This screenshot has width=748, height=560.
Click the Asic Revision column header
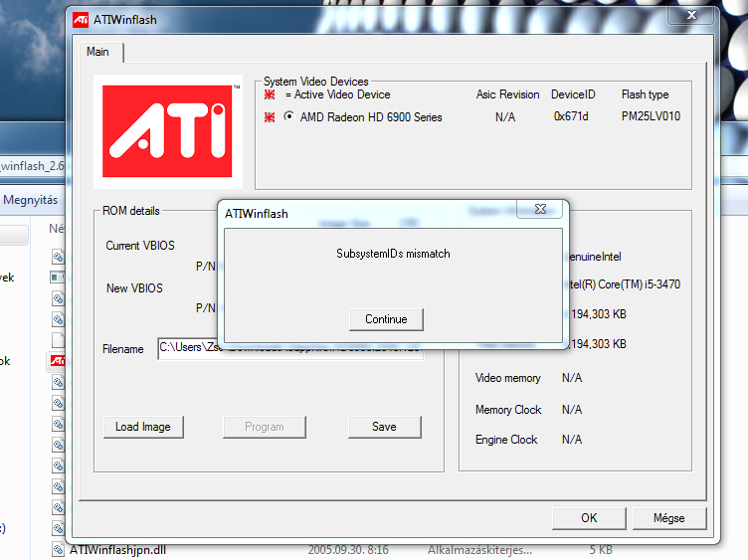tap(507, 94)
